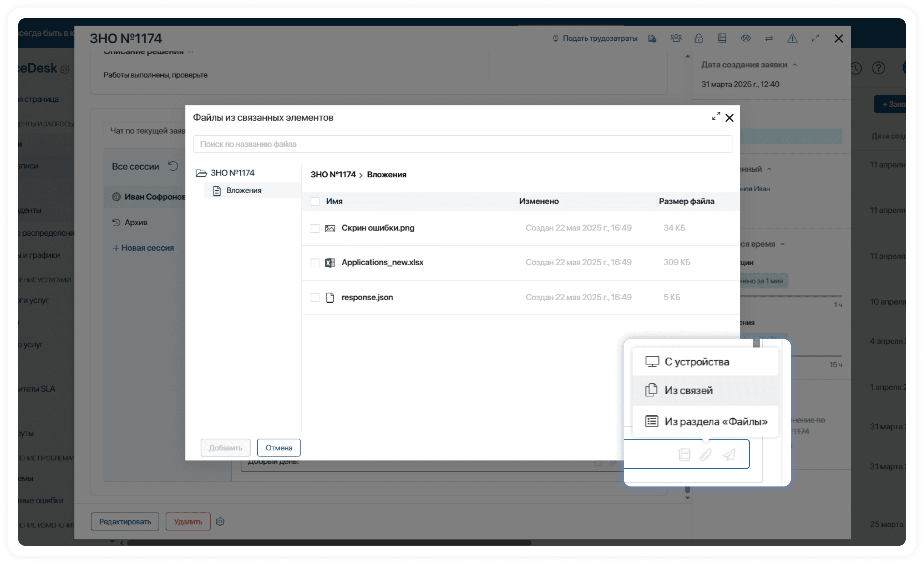Click the Отмена button
Image resolution: width=924 pixels, height=564 pixels.
(x=279, y=448)
